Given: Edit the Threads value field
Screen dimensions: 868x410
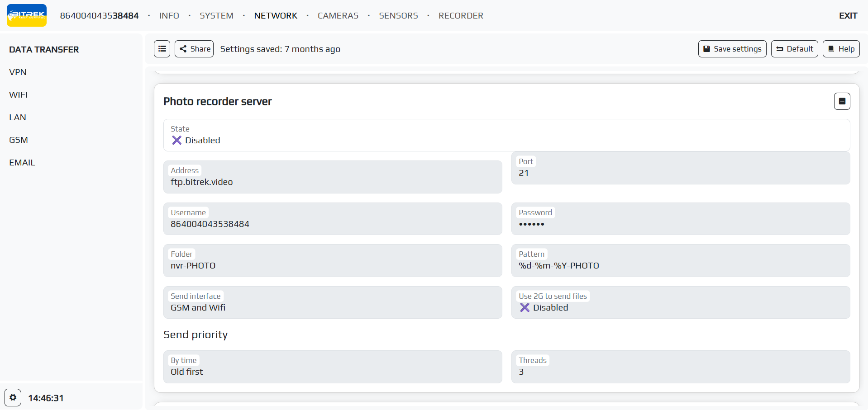Looking at the screenshot, I should (680, 372).
